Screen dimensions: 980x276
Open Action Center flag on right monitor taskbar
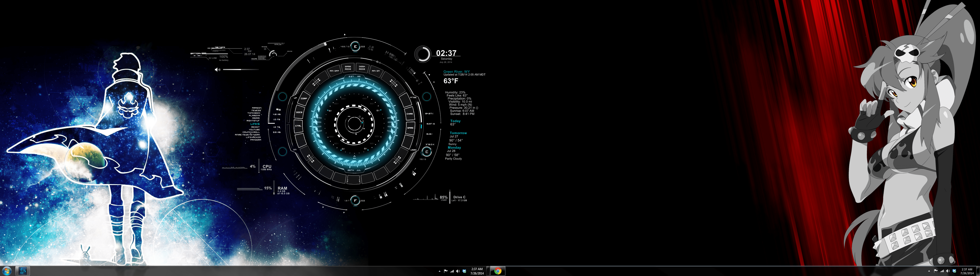[936, 271]
